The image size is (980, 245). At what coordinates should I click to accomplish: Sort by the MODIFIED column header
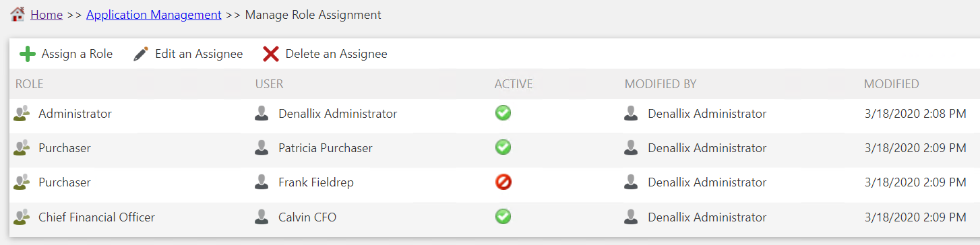point(891,84)
